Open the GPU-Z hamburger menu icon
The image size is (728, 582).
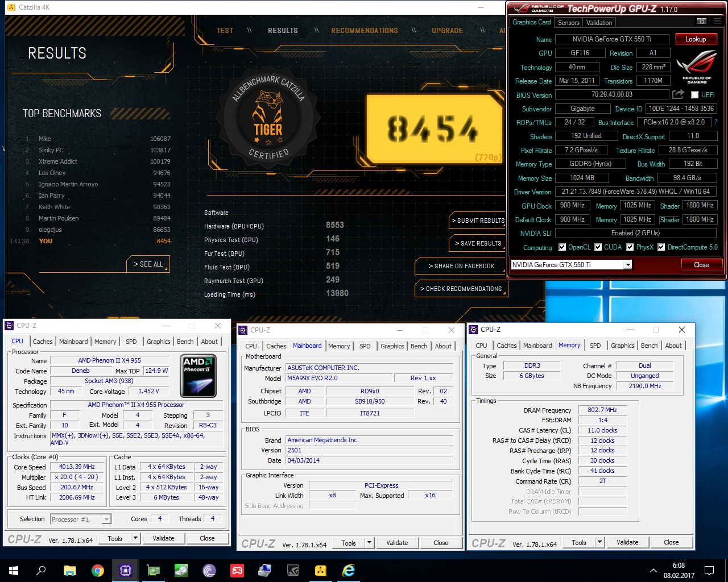click(x=717, y=22)
